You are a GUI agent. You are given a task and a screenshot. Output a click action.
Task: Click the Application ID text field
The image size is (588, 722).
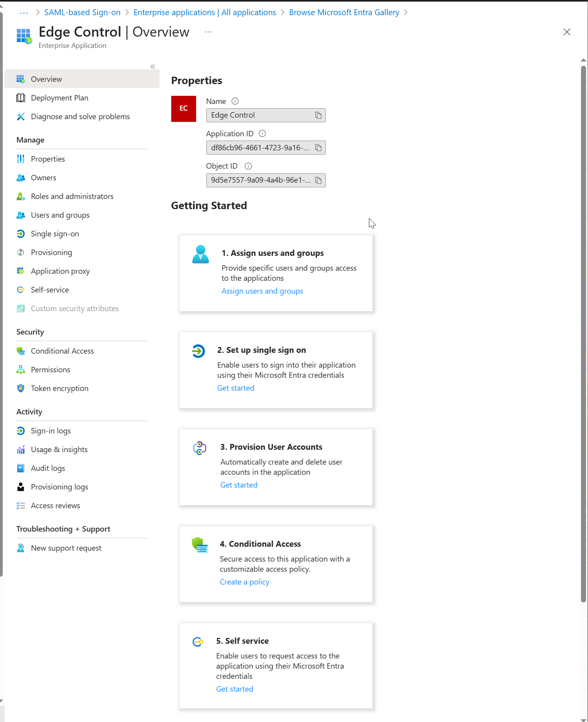click(x=266, y=148)
